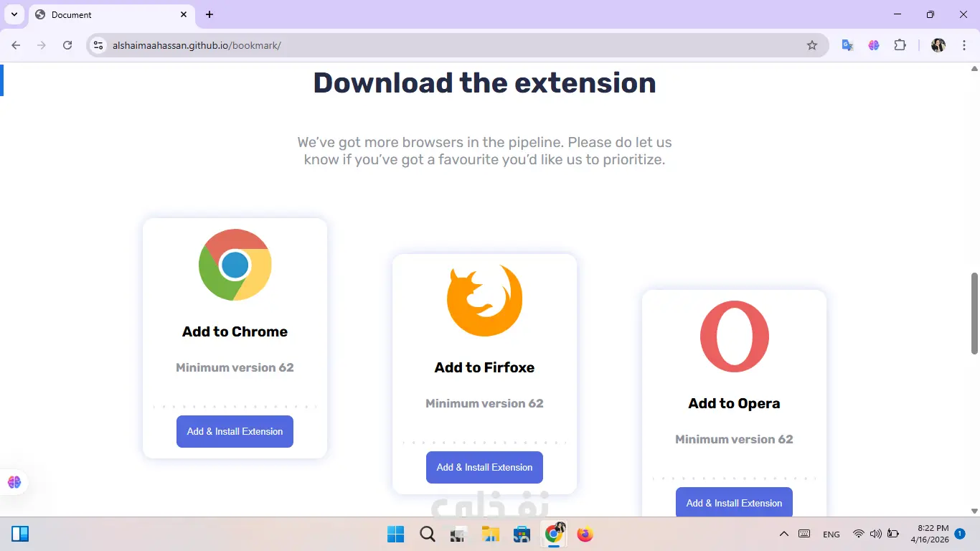Launch File Explorer from the taskbar
Viewport: 980px width, 551px height.
coord(490,534)
